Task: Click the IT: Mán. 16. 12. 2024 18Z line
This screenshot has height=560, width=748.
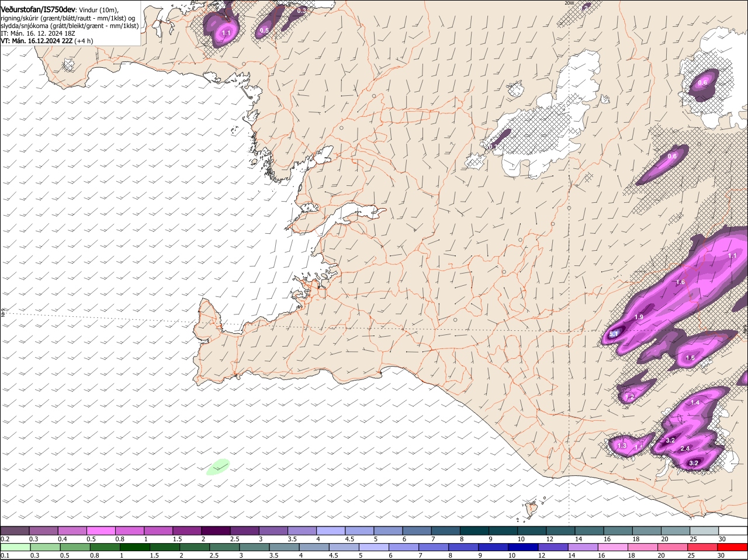Action: [x=38, y=33]
